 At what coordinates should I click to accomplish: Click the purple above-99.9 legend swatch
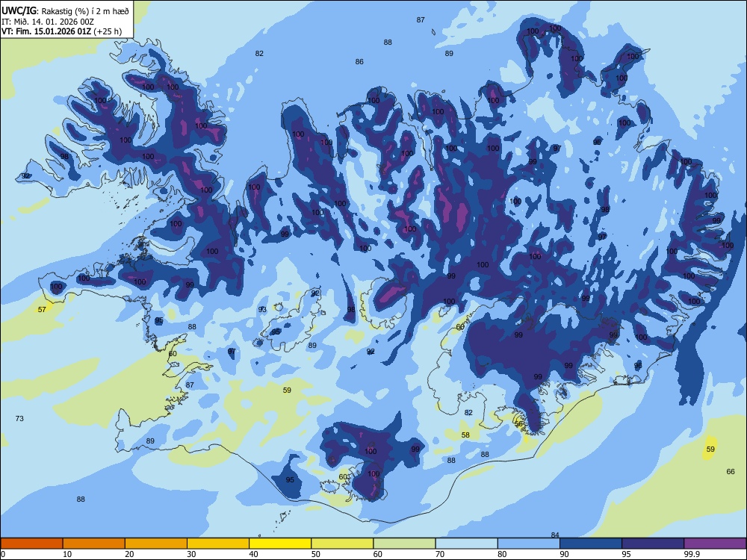pos(715,544)
